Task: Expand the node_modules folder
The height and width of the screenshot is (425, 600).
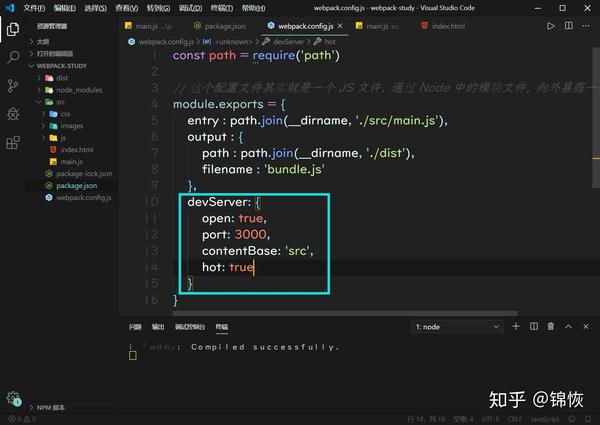Action: [39, 90]
